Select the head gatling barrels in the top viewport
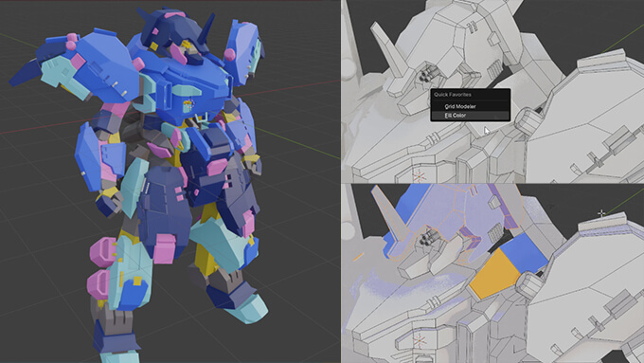644x363 pixels. coord(424,75)
